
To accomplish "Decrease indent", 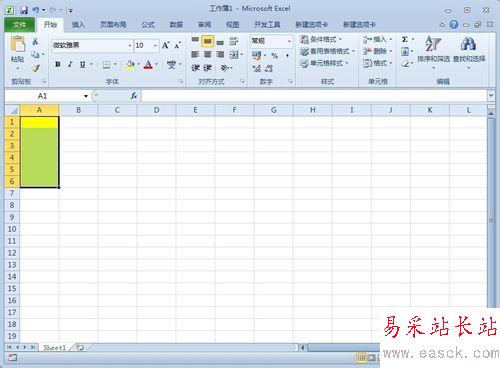I will coord(195,68).
